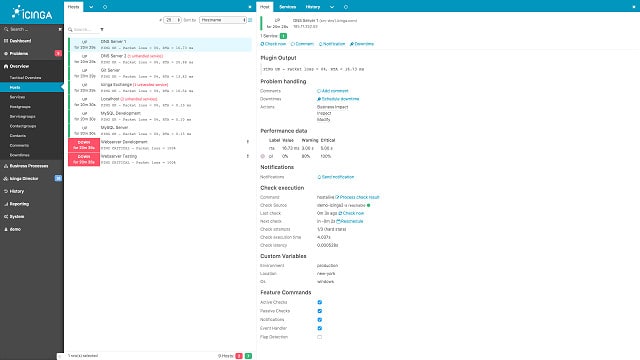Click the icon at right of Webserver Development
The width and height of the screenshot is (640, 360).
click(248, 142)
